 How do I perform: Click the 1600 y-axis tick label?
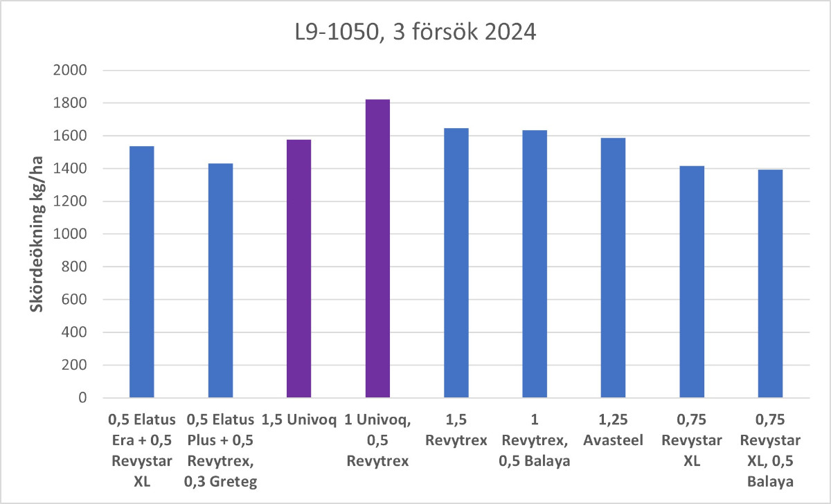point(70,136)
